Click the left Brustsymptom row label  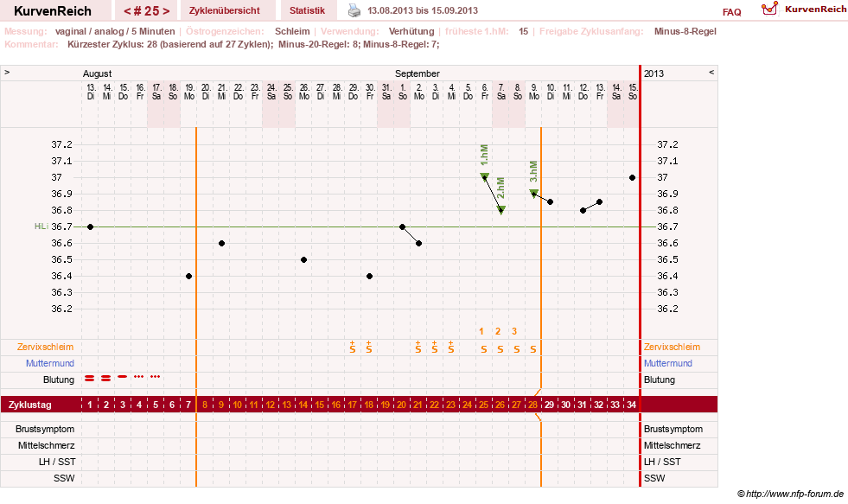point(45,429)
